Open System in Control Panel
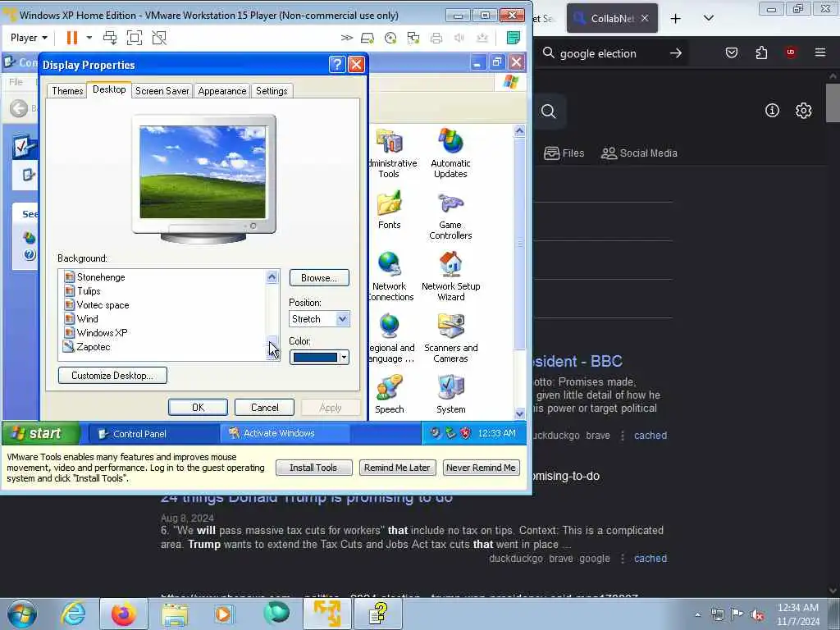This screenshot has height=630, width=840. (x=451, y=395)
